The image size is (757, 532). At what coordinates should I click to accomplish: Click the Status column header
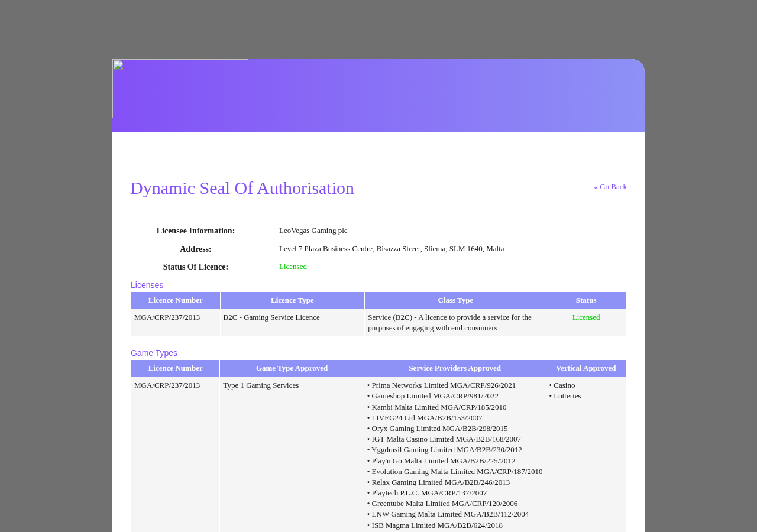[x=586, y=300]
